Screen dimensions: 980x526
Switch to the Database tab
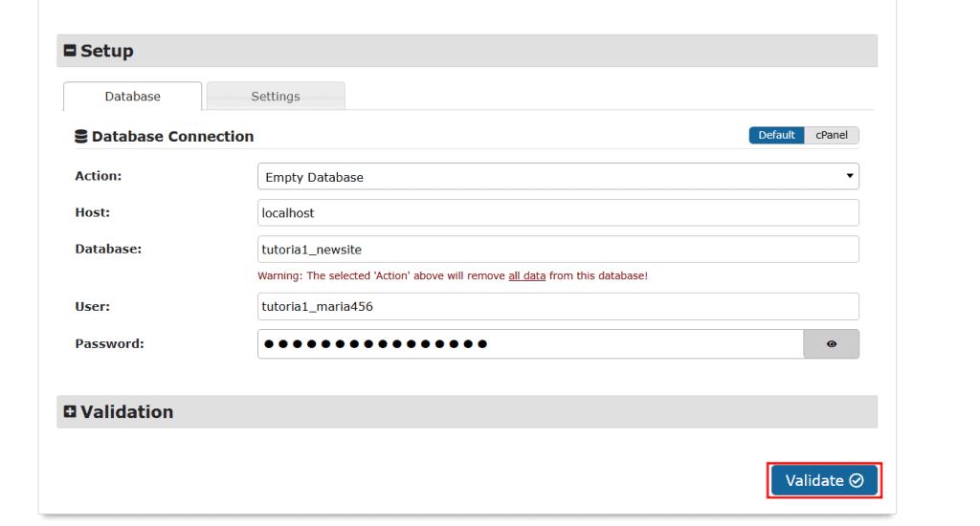coord(132,97)
